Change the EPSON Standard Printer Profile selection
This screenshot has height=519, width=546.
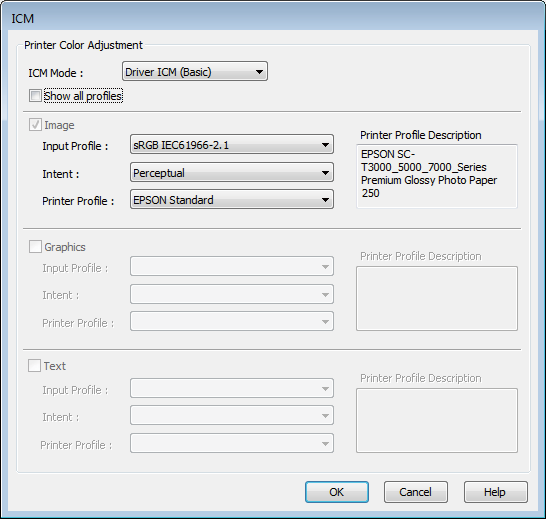[232, 199]
